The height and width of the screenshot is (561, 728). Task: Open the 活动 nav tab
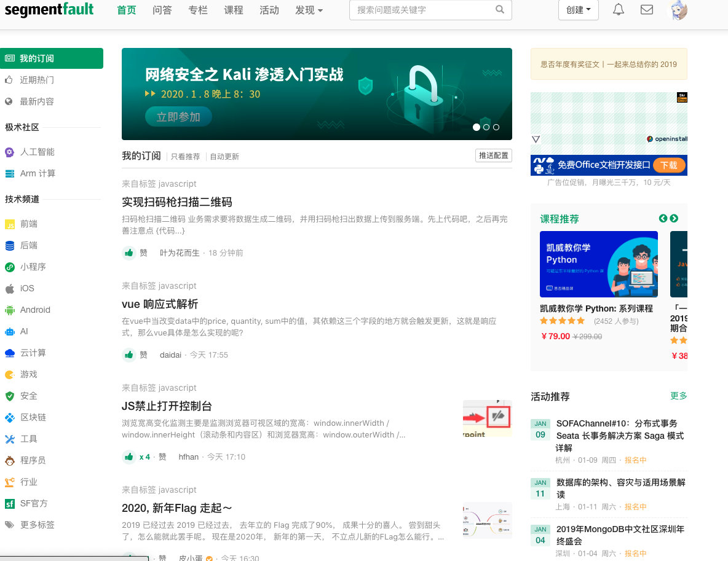coord(269,10)
